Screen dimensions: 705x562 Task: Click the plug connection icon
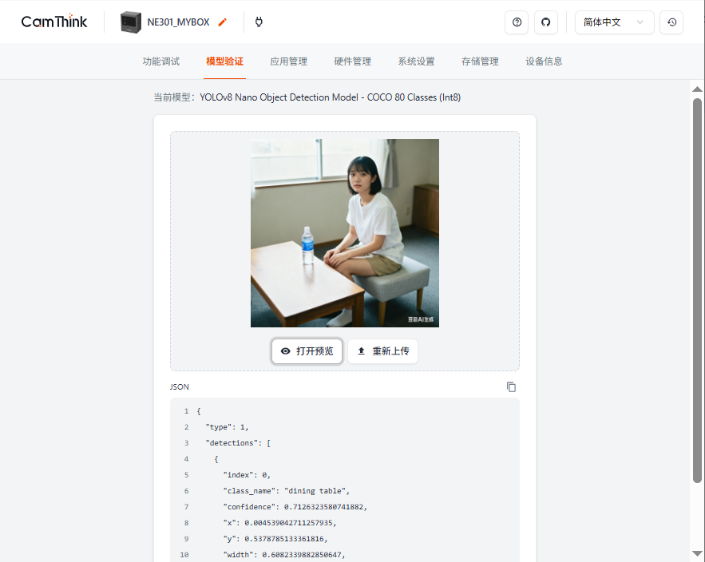coord(259,22)
